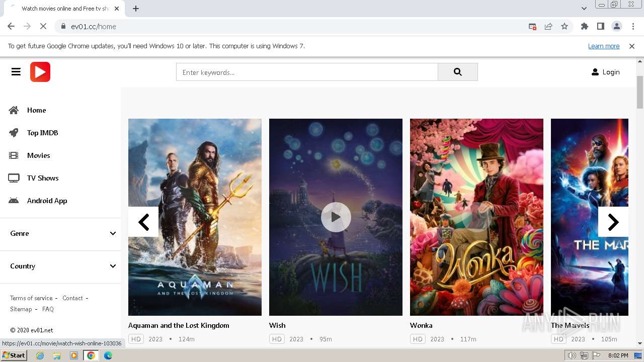The height and width of the screenshot is (362, 644).
Task: Play the Wish movie overlay button
Action: point(336,217)
